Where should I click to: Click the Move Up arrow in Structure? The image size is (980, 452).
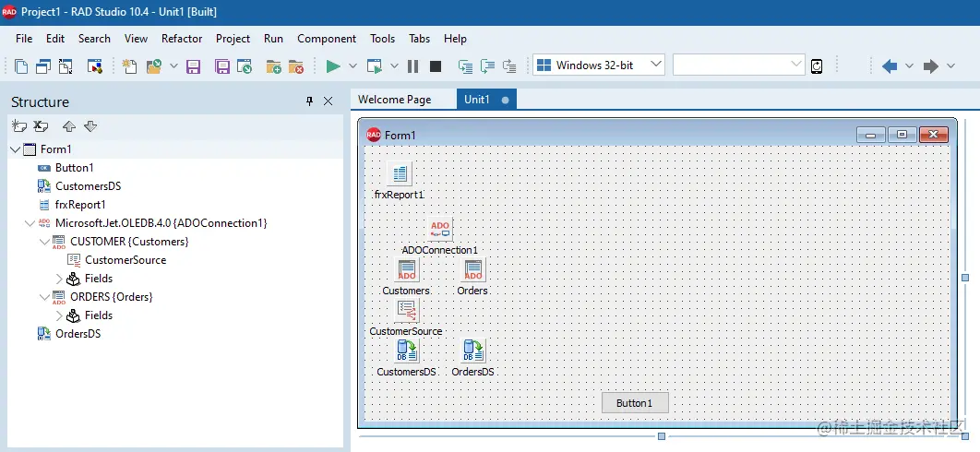pos(69,126)
